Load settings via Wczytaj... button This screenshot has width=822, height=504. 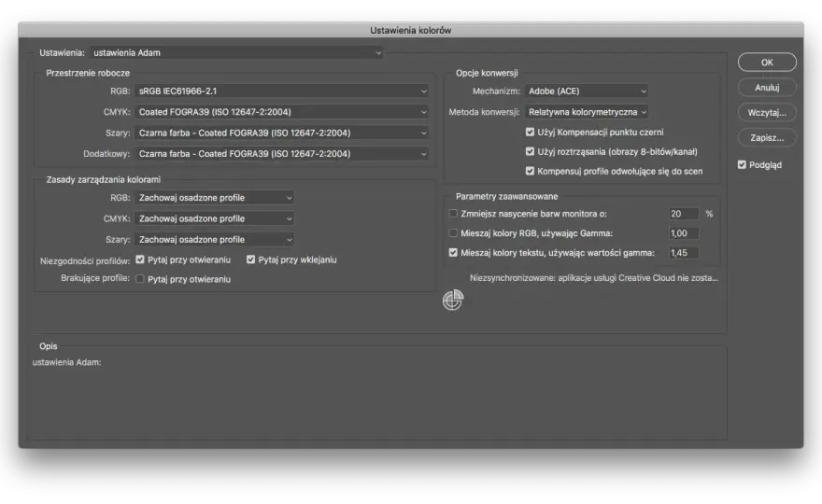(x=767, y=113)
